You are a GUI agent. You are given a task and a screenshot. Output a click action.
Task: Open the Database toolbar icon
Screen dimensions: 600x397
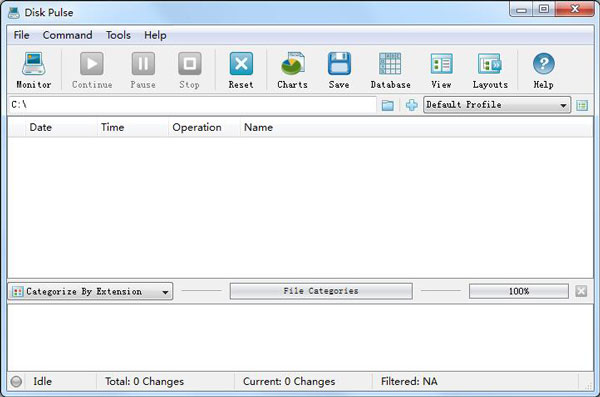[x=390, y=70]
